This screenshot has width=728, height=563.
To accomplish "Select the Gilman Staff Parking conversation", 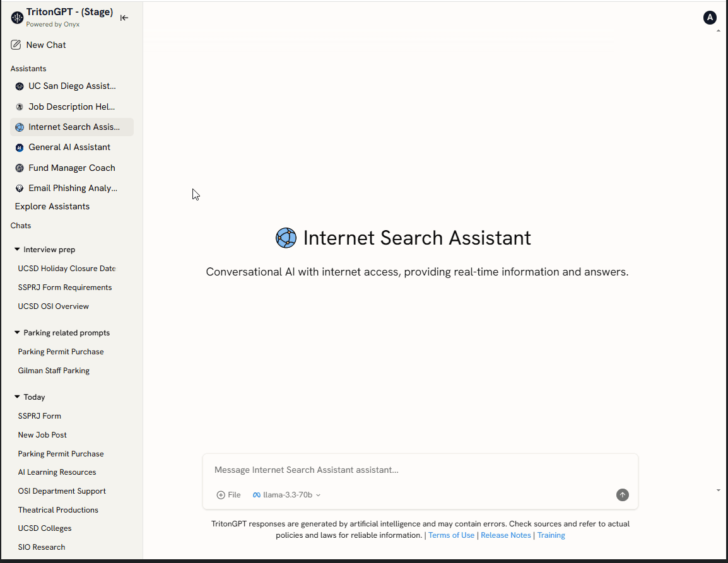I will [x=54, y=371].
